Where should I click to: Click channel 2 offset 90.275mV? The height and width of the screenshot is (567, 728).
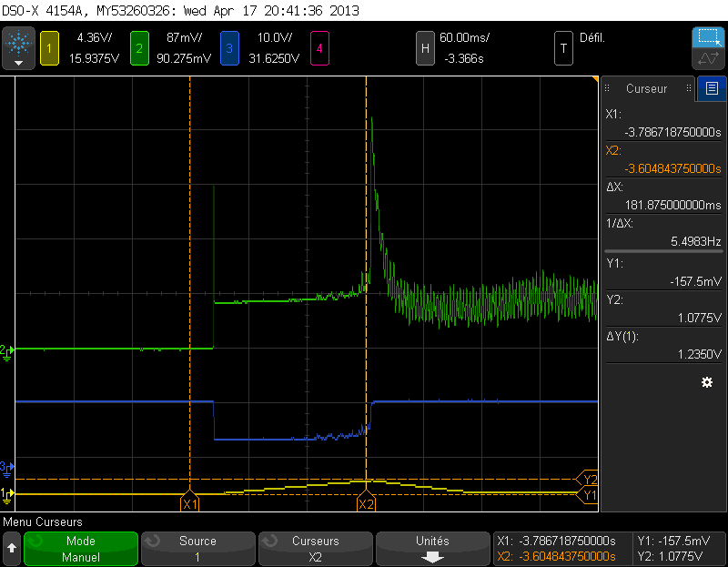coord(184,58)
